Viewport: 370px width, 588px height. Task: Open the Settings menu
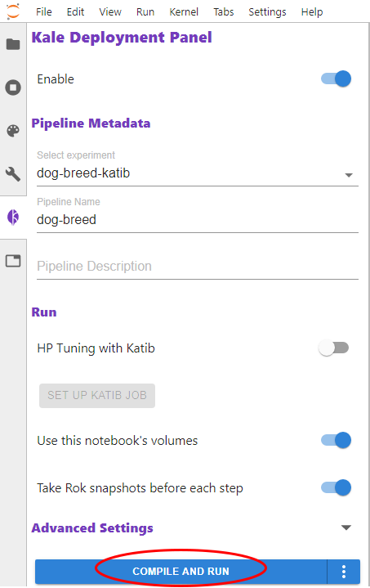click(267, 11)
